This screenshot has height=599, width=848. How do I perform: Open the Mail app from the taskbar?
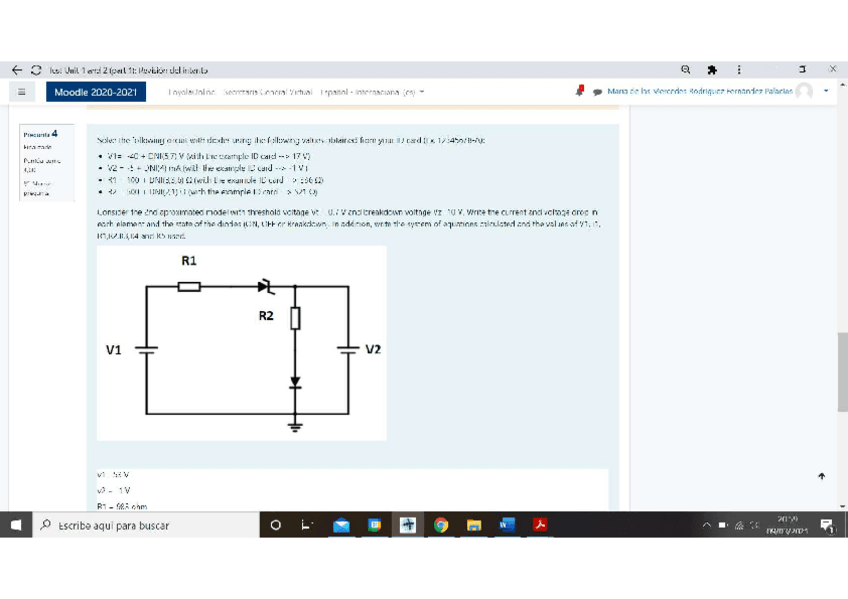coord(341,525)
